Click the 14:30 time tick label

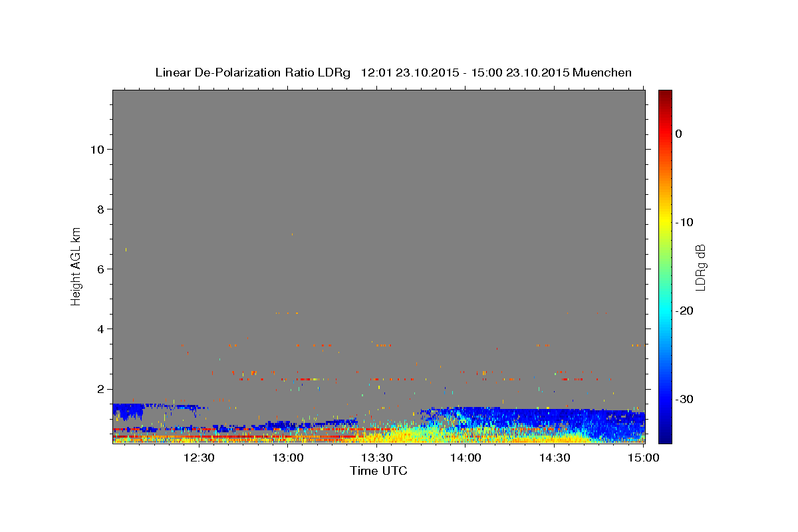(554, 458)
